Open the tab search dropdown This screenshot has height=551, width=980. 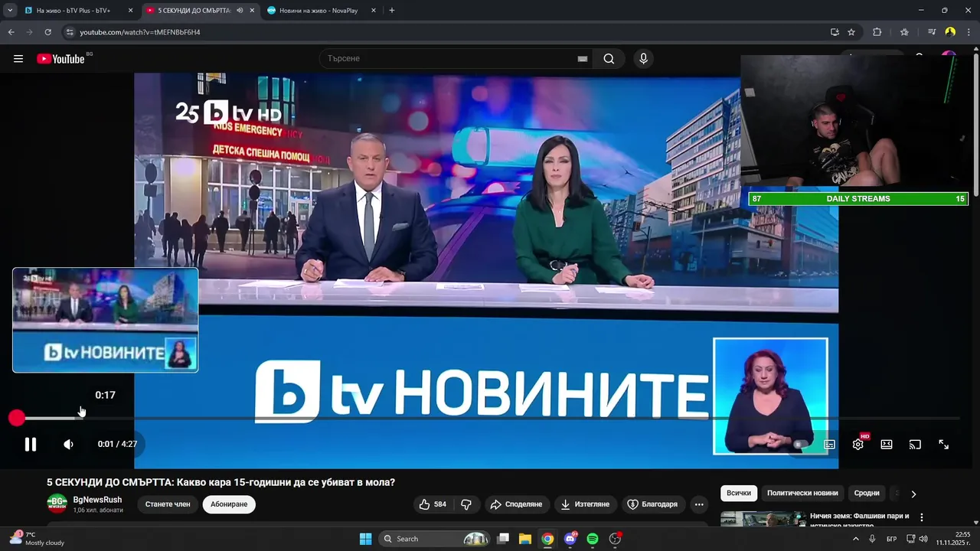click(10, 11)
